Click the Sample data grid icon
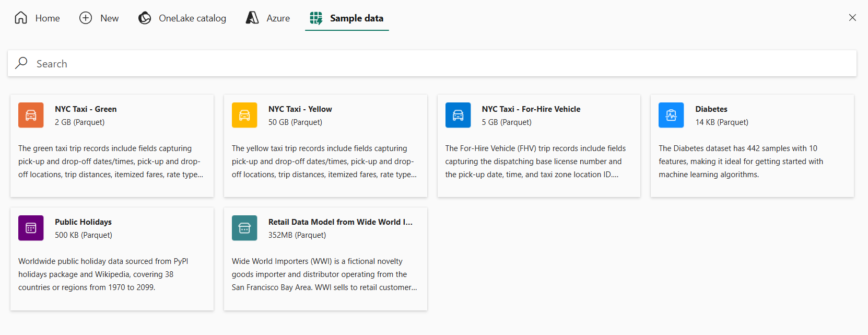The image size is (868, 335). [316, 18]
